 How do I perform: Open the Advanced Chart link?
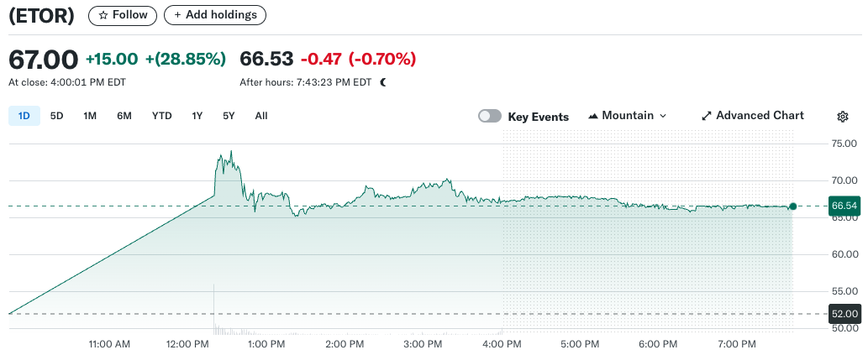click(x=760, y=116)
